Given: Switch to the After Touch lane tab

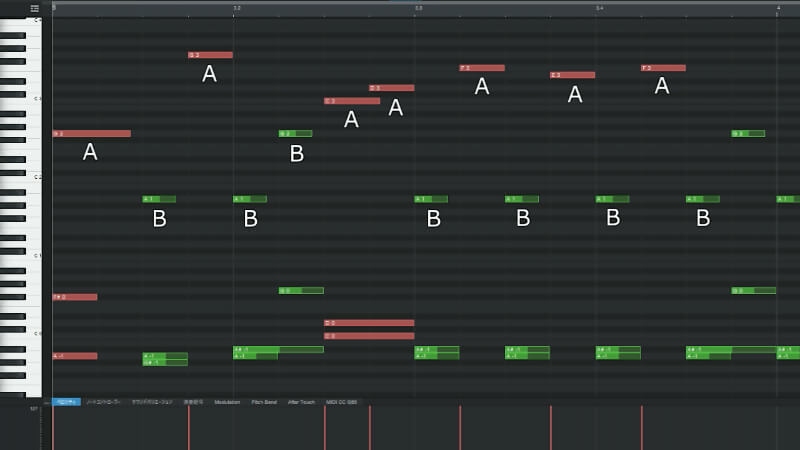Looking at the screenshot, I should tap(301, 402).
